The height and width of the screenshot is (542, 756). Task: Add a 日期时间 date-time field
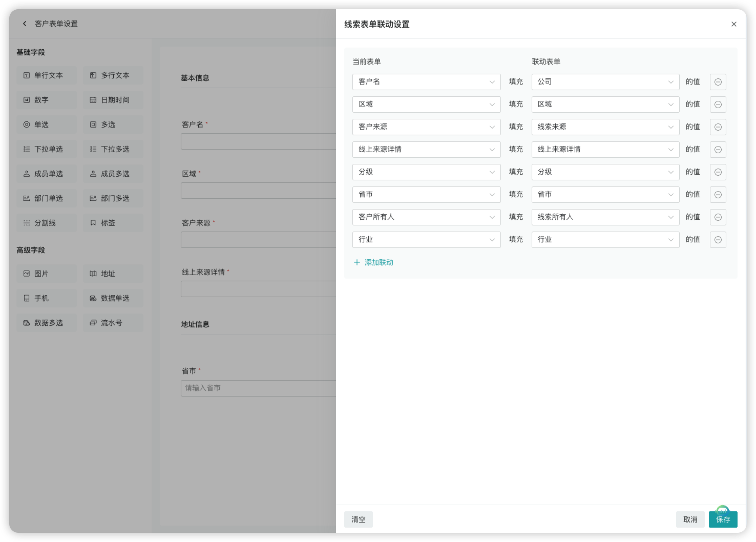click(x=113, y=100)
